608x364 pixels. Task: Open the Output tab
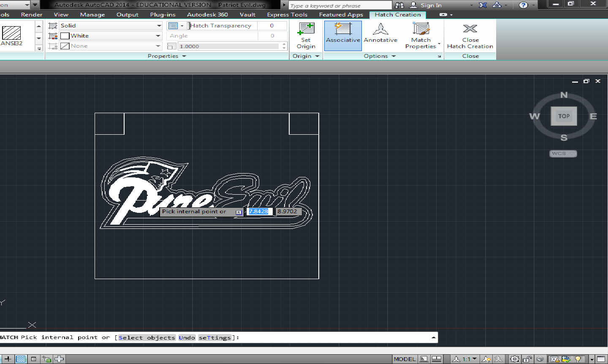click(x=128, y=14)
